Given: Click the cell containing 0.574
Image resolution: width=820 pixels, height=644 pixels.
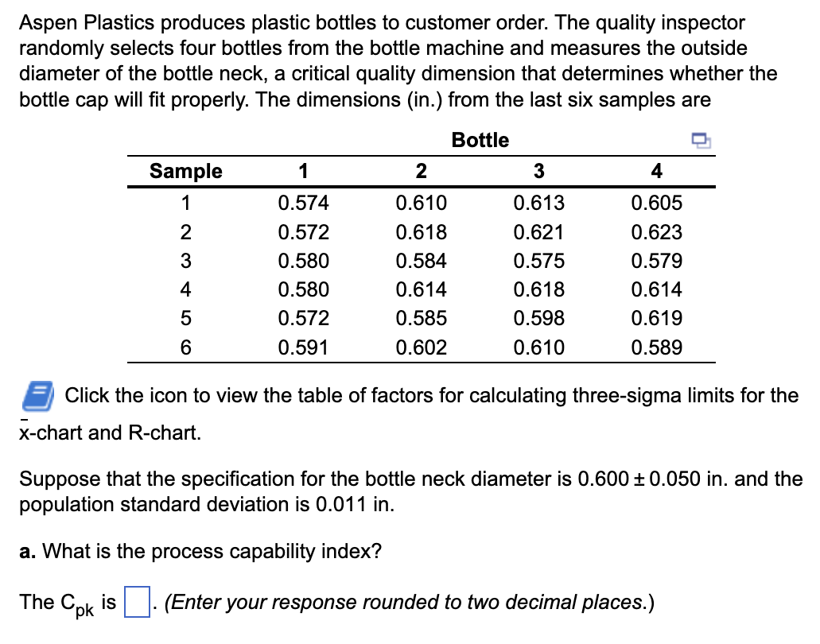Looking at the screenshot, I should click(x=303, y=204).
